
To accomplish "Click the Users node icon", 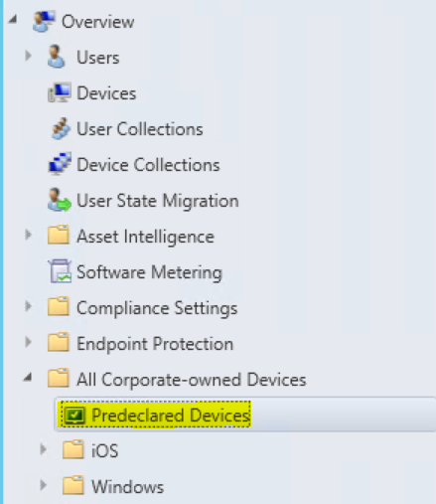I will [x=56, y=57].
